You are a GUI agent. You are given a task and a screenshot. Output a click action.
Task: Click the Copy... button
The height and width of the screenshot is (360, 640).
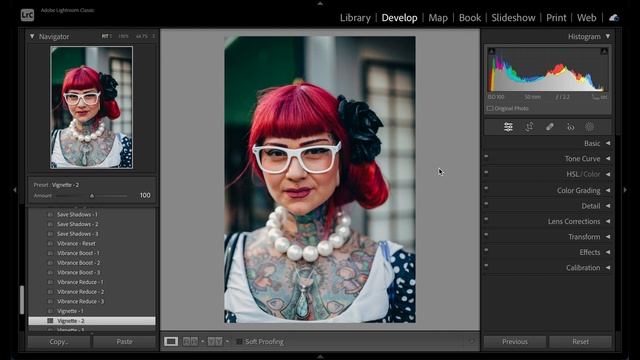point(59,342)
